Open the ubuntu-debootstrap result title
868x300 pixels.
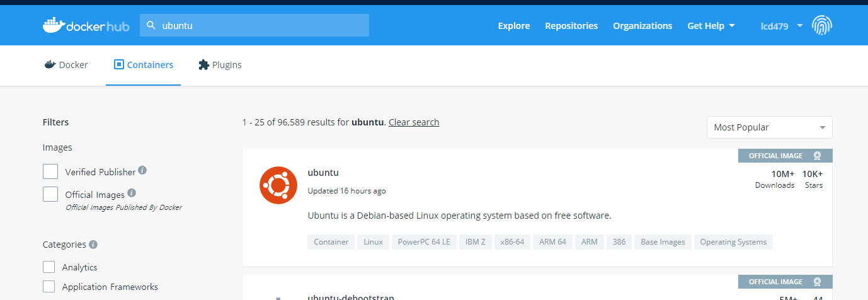[x=350, y=296]
